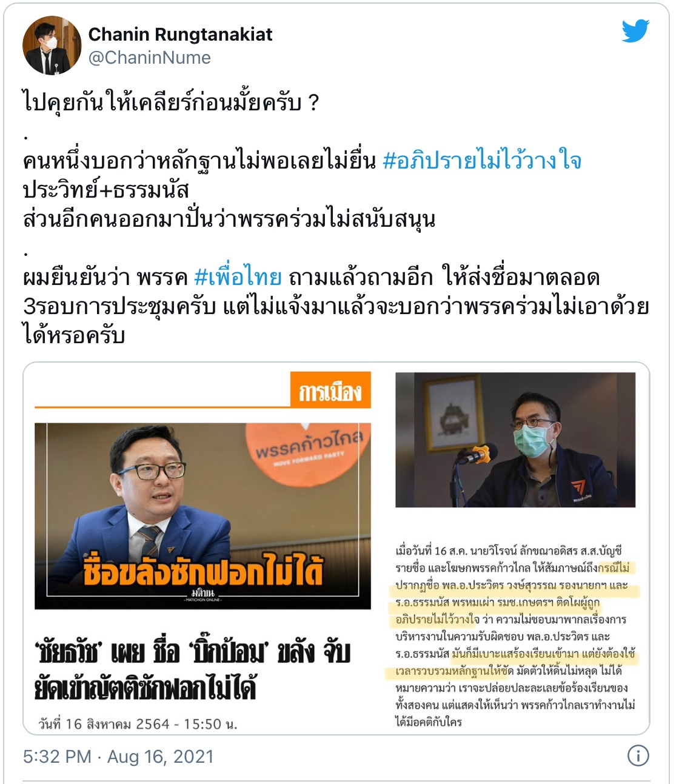This screenshot has width=679, height=784.
Task: Click the article date 16 สิงหาคม 2564
Action: (138, 724)
